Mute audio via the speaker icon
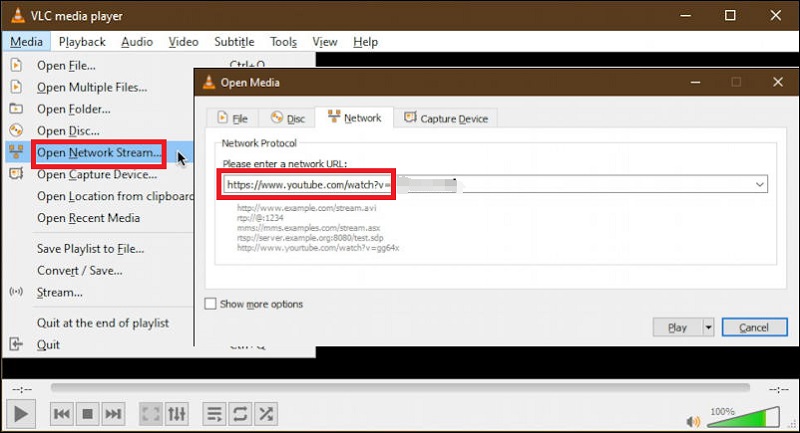Screen dimensions: 800x433 pos(694,419)
